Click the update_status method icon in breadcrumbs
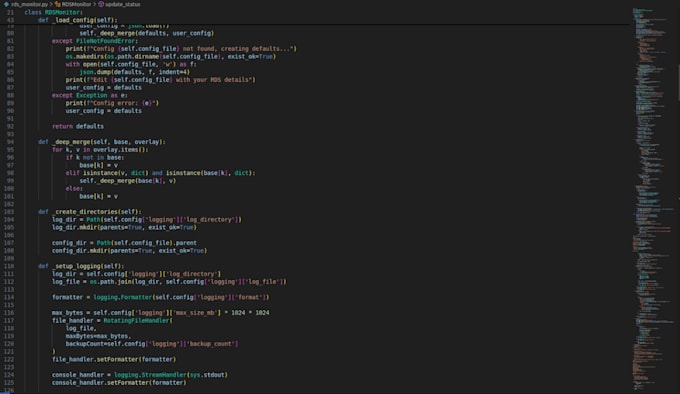The image size is (680, 394). pyautogui.click(x=101, y=4)
